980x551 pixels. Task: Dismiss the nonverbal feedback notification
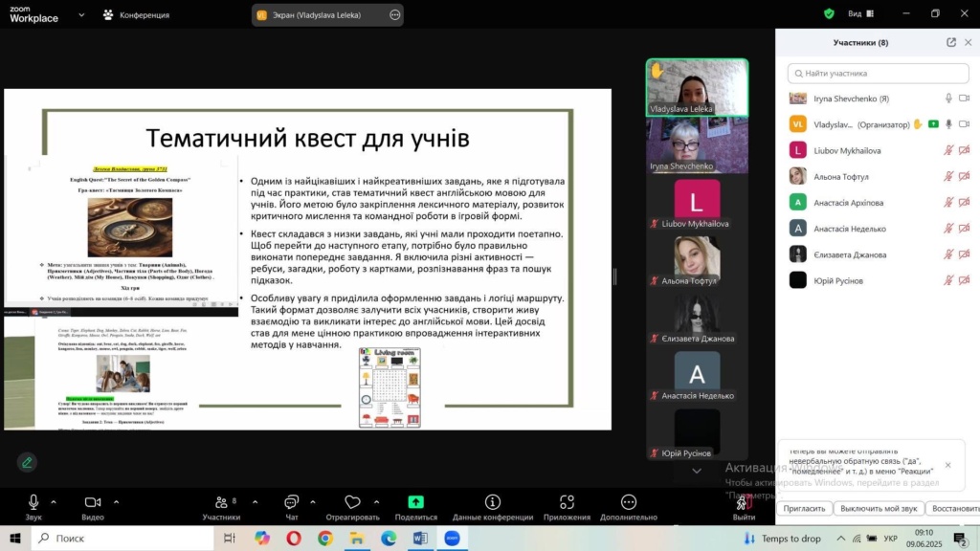coord(948,465)
